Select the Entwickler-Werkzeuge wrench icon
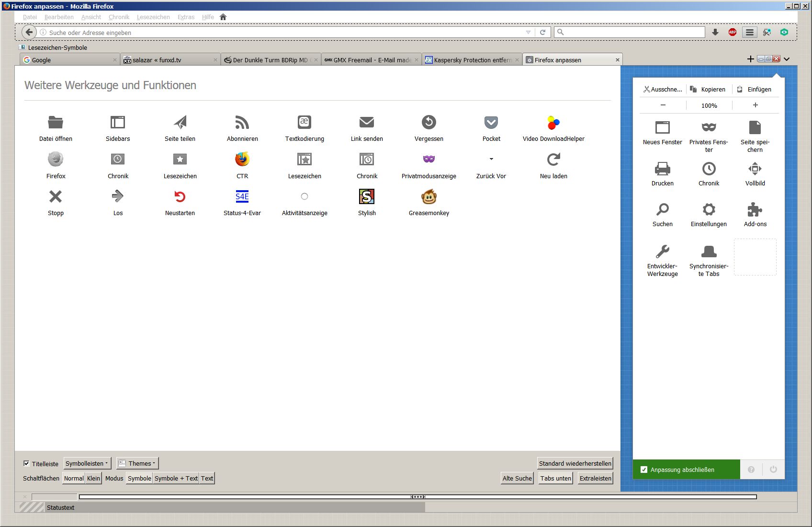 [x=663, y=252]
